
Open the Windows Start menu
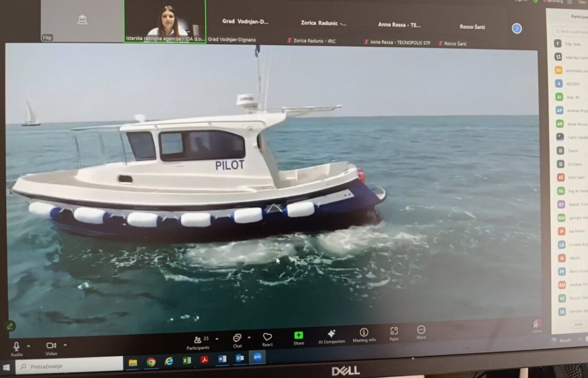point(6,367)
